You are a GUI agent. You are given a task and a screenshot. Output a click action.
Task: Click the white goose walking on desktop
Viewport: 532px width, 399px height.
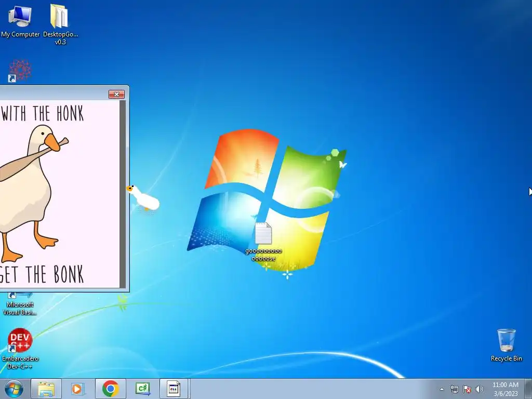(143, 198)
